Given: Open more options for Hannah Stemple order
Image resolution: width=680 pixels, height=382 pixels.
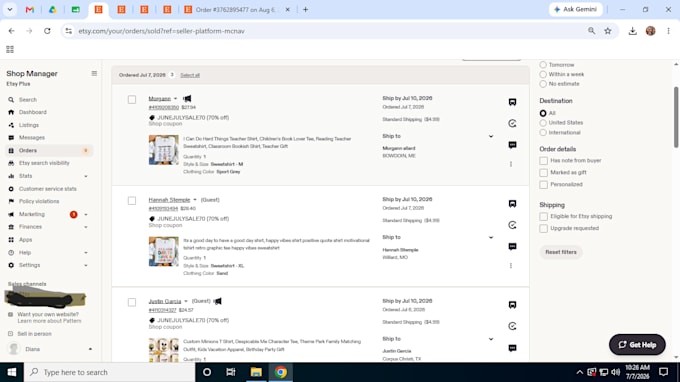Looking at the screenshot, I should tap(511, 266).
